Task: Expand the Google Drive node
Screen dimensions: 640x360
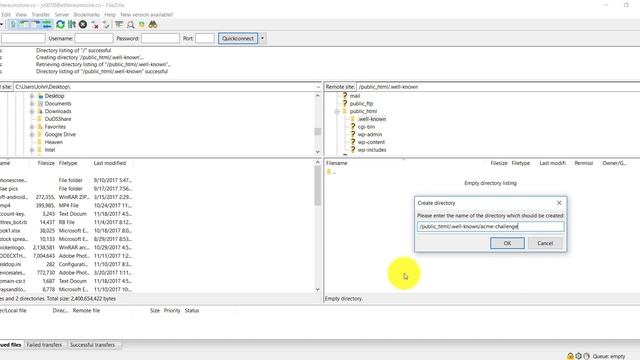Action: click(32, 135)
